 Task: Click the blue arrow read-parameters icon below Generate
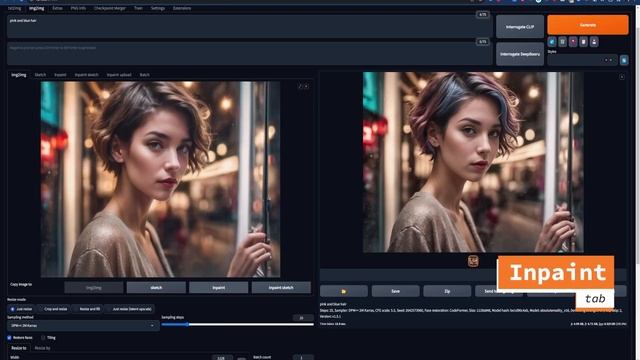pyautogui.click(x=552, y=42)
